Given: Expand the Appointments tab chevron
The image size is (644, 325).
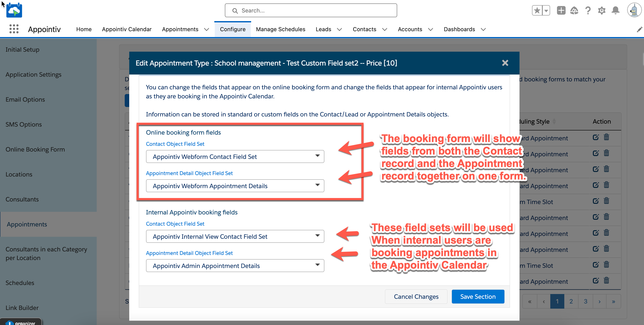Looking at the screenshot, I should click(207, 29).
